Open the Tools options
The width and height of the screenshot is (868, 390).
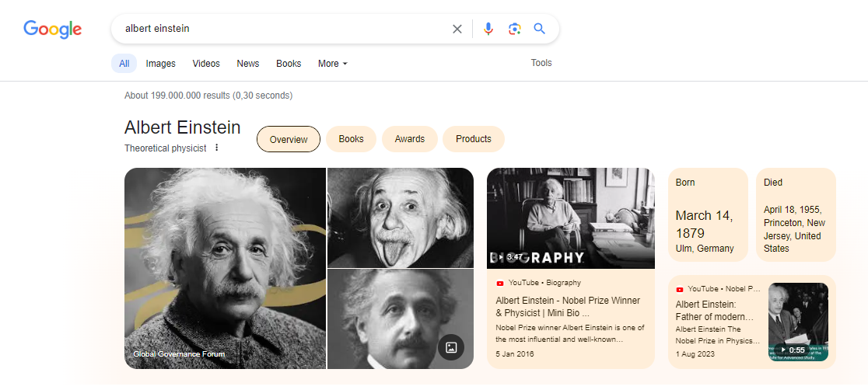pos(541,63)
